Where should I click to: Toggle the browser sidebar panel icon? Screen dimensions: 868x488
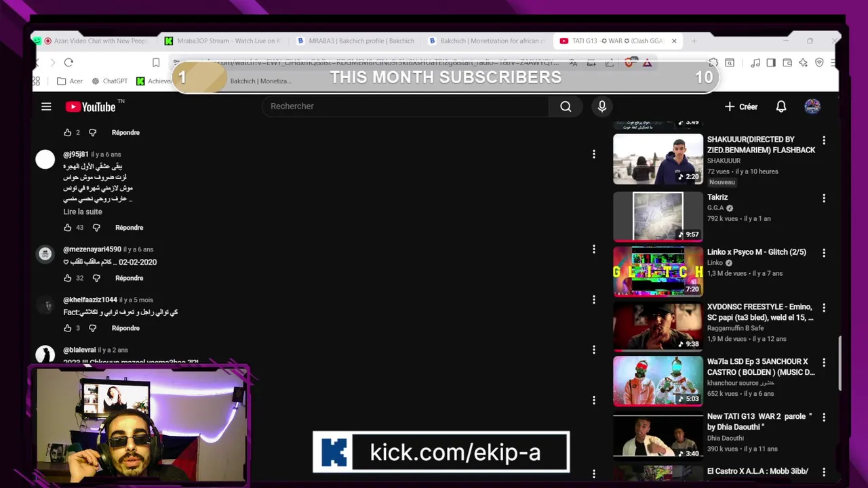coord(771,62)
